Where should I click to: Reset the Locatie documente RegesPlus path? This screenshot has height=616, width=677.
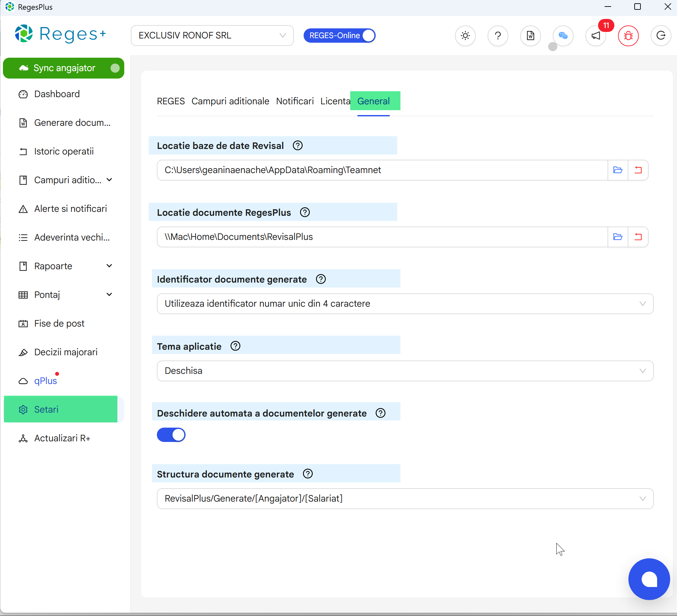tap(639, 237)
